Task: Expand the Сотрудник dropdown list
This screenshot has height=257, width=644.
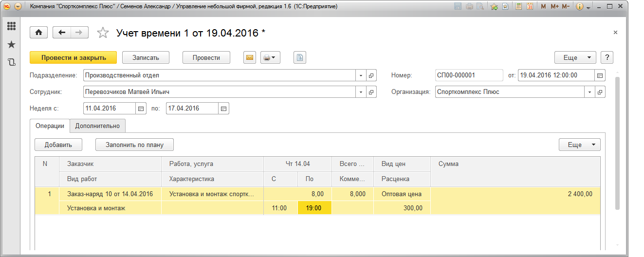Action: pyautogui.click(x=361, y=92)
